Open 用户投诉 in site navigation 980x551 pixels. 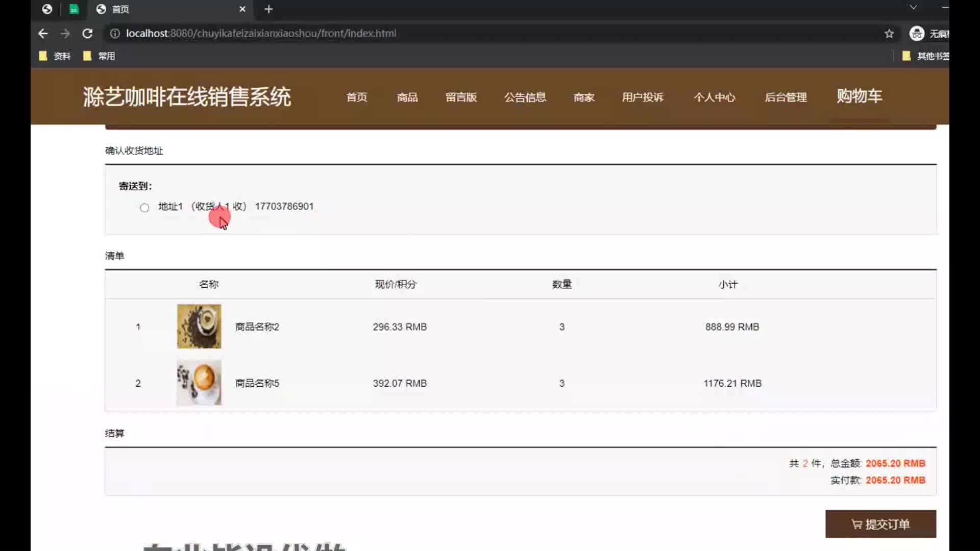(x=643, y=97)
